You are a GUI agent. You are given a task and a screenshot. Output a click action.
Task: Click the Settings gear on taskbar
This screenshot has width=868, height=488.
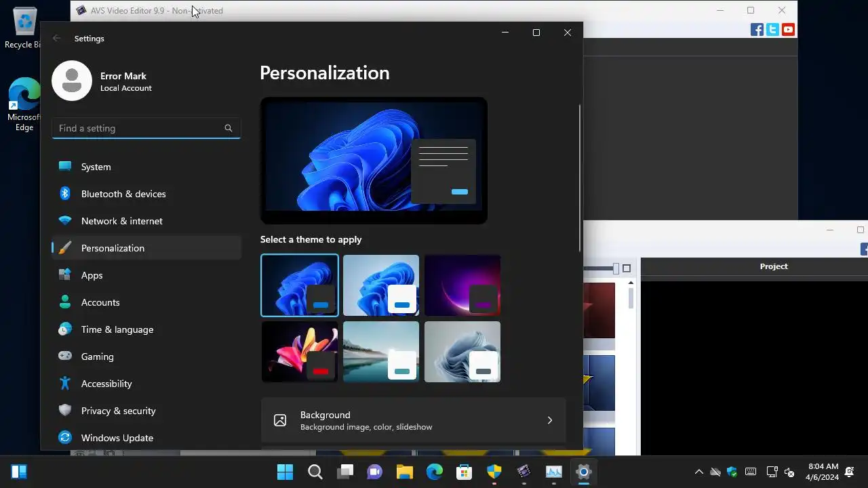584,472
